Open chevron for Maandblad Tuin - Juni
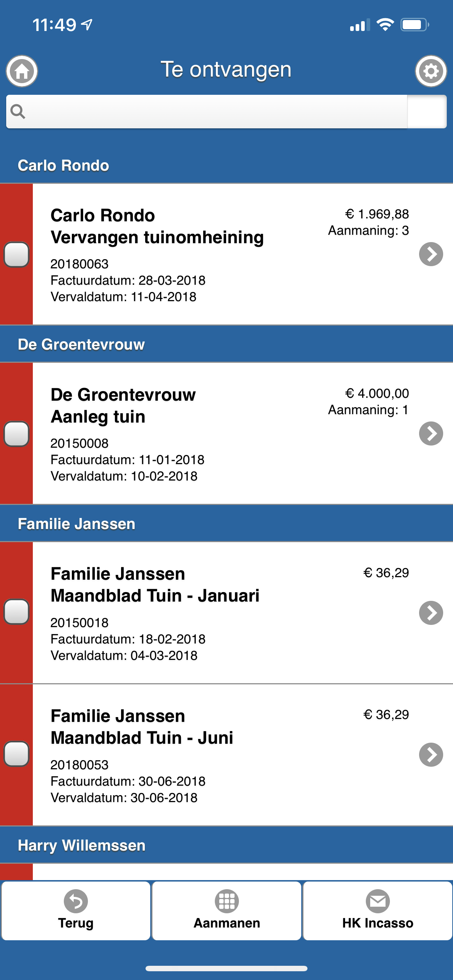Image resolution: width=453 pixels, height=980 pixels. 431,754
